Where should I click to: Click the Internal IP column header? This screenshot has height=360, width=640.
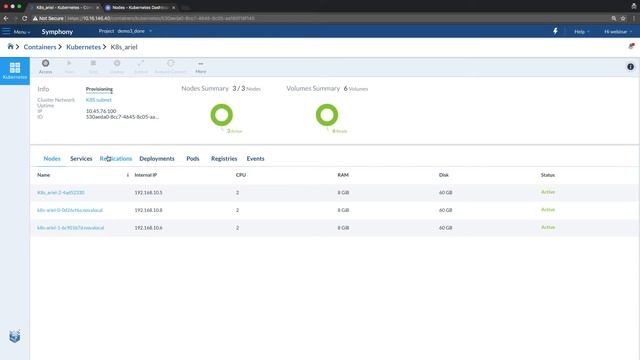(x=146, y=175)
